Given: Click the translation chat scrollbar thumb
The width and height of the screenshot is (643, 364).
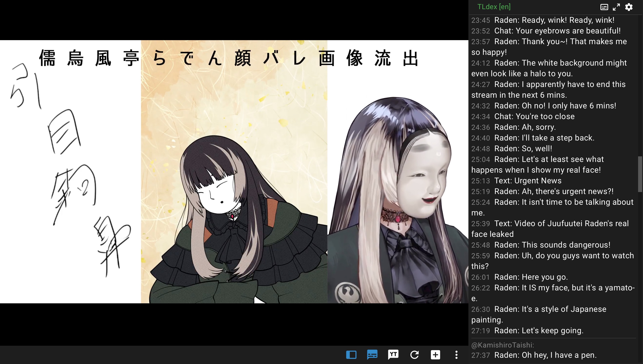Looking at the screenshot, I should coord(640,174).
